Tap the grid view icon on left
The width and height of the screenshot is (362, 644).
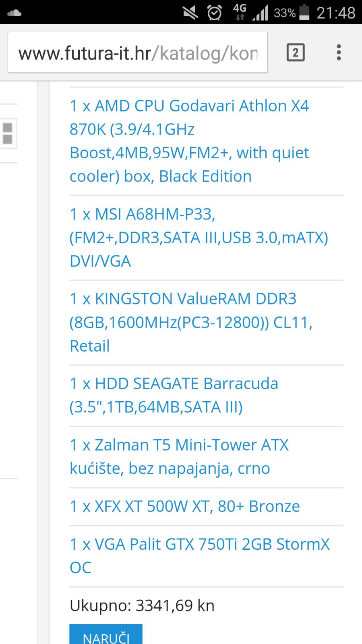(x=8, y=133)
